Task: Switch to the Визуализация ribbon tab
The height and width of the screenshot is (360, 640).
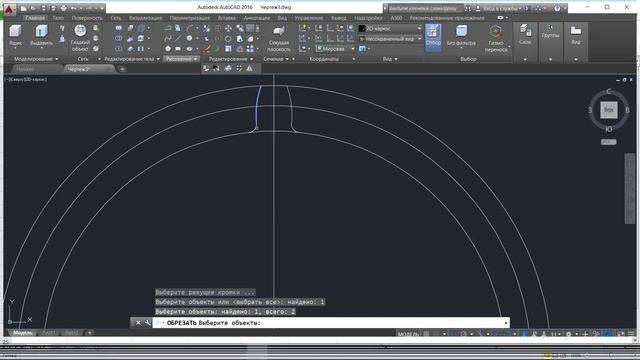Action: 145,18
